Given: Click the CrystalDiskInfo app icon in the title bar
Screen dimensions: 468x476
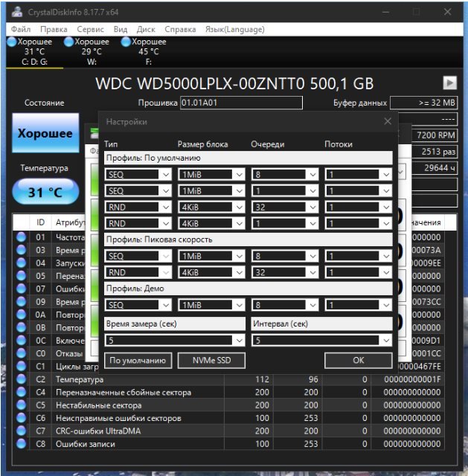Looking at the screenshot, I should click(17, 12).
